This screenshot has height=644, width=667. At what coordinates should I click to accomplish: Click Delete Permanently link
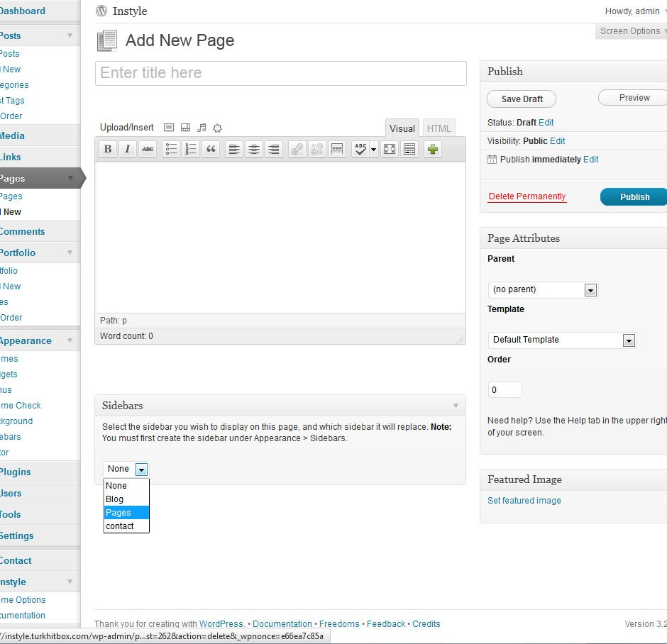(527, 196)
